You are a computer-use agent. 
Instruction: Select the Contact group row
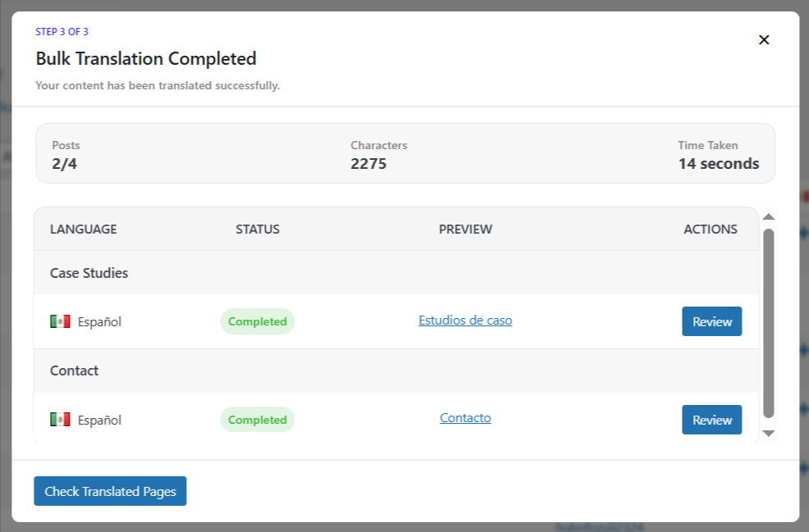point(74,371)
